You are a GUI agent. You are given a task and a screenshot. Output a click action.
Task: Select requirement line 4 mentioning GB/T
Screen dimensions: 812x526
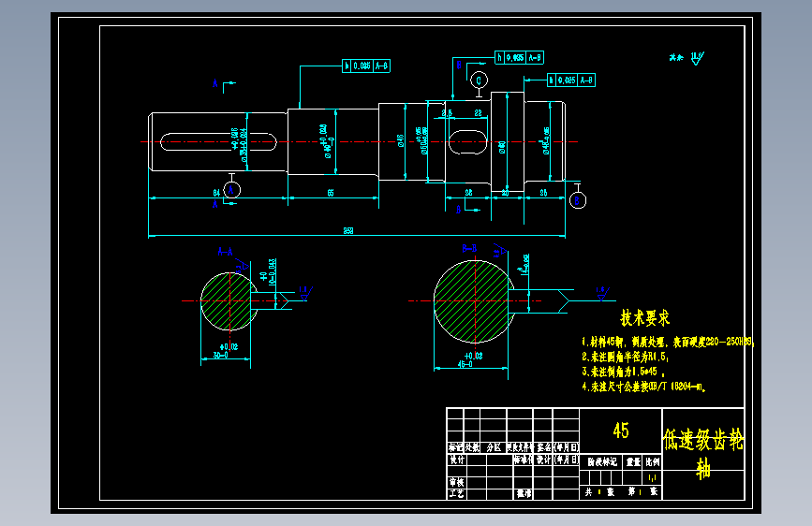[x=643, y=387]
